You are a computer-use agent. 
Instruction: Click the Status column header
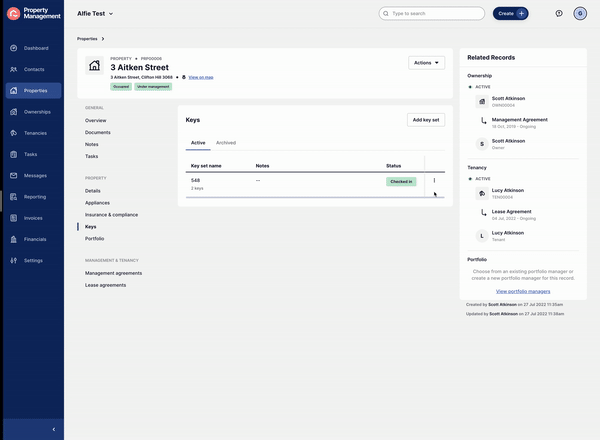[393, 166]
